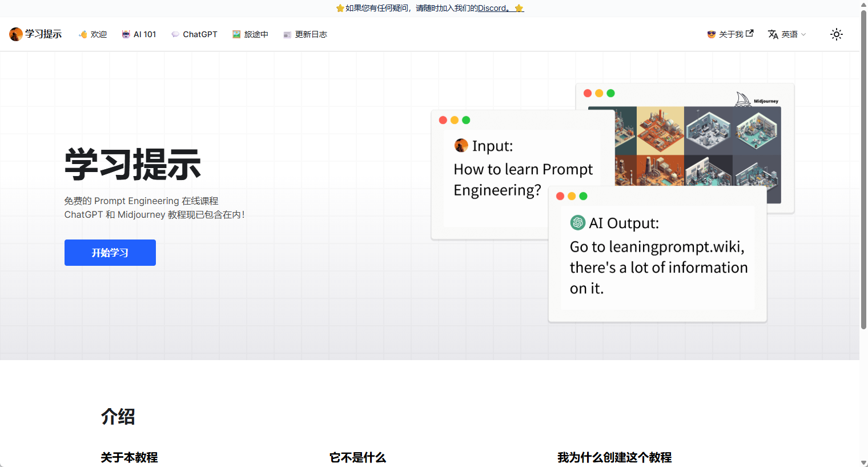Open the 更新日志 nav item

click(305, 34)
